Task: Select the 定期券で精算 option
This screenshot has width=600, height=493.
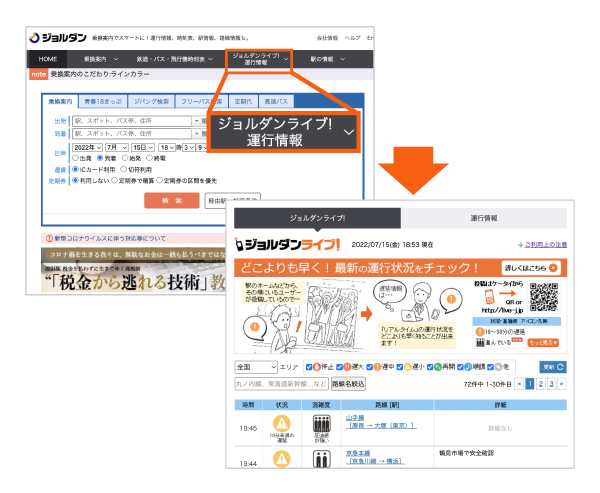Action: 114,180
